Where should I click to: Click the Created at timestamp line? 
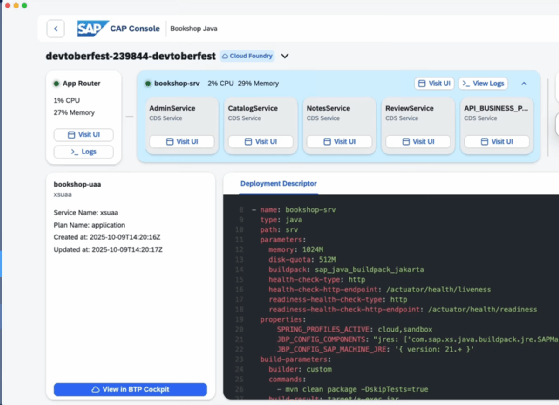tap(107, 237)
